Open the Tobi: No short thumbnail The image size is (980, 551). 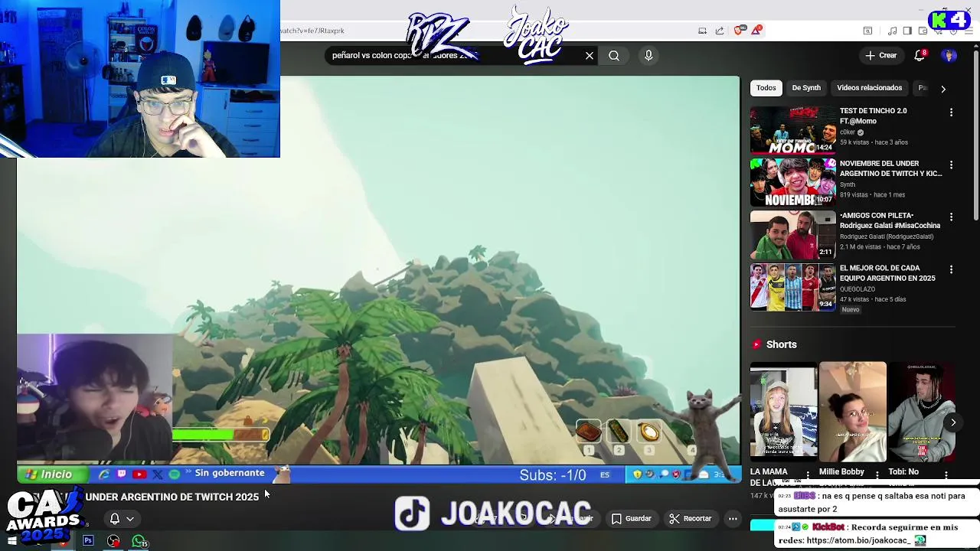[921, 412]
